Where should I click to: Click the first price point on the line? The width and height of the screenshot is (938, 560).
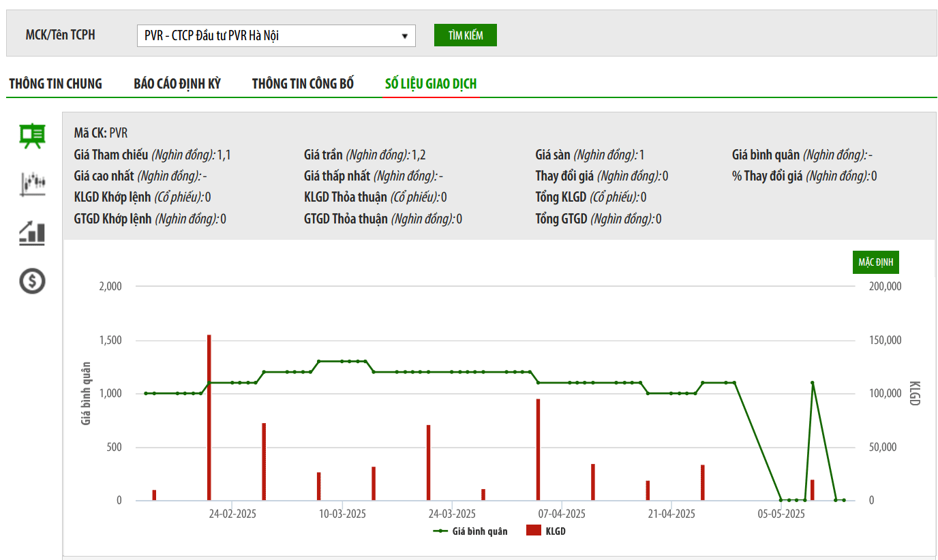coord(146,393)
